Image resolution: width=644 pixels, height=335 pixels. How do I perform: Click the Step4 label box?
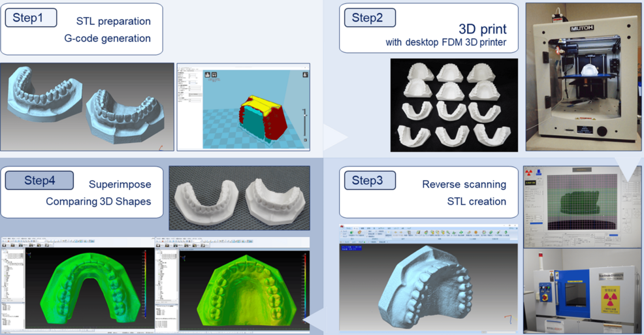pyautogui.click(x=39, y=180)
